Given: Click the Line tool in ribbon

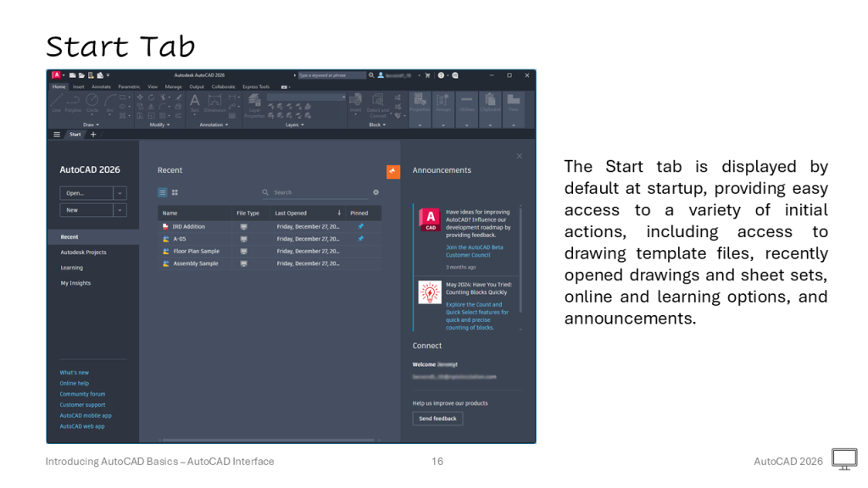Looking at the screenshot, I should [x=57, y=103].
